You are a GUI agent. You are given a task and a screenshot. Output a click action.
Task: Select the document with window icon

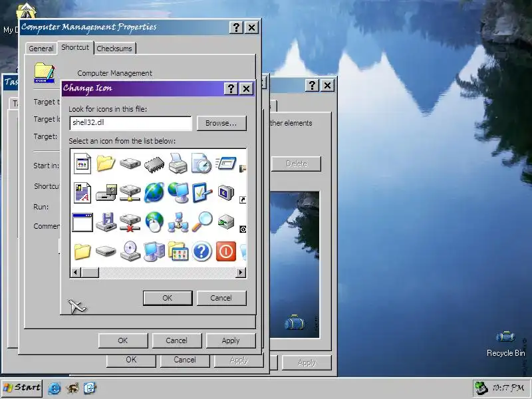82,164
